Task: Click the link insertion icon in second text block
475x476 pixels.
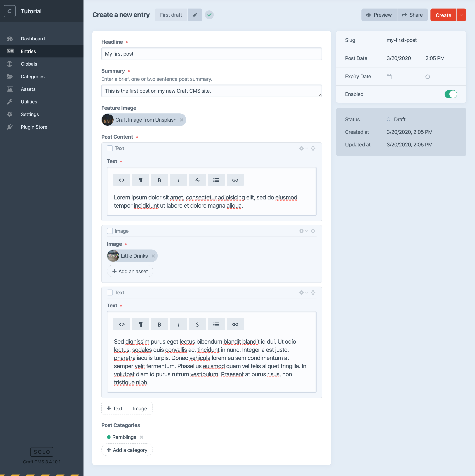Action: (x=235, y=324)
